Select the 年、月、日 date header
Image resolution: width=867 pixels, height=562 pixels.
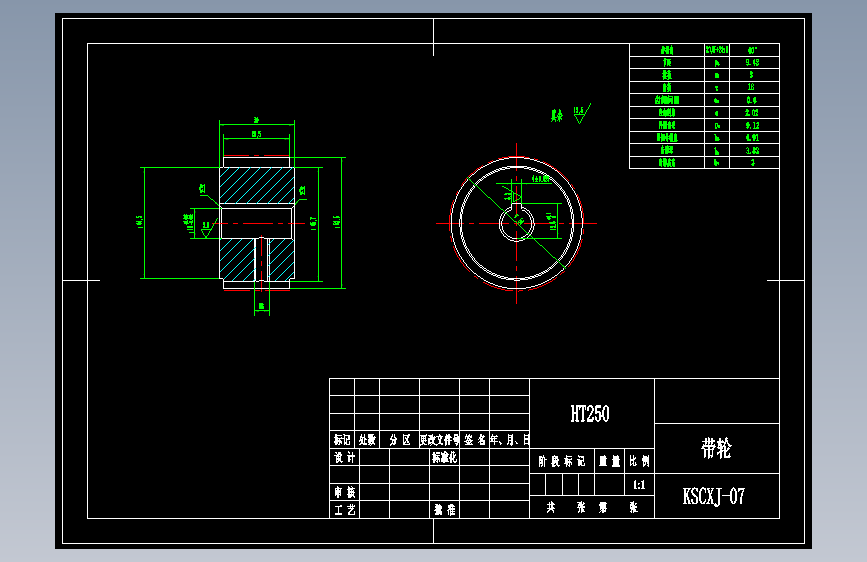[510, 440]
